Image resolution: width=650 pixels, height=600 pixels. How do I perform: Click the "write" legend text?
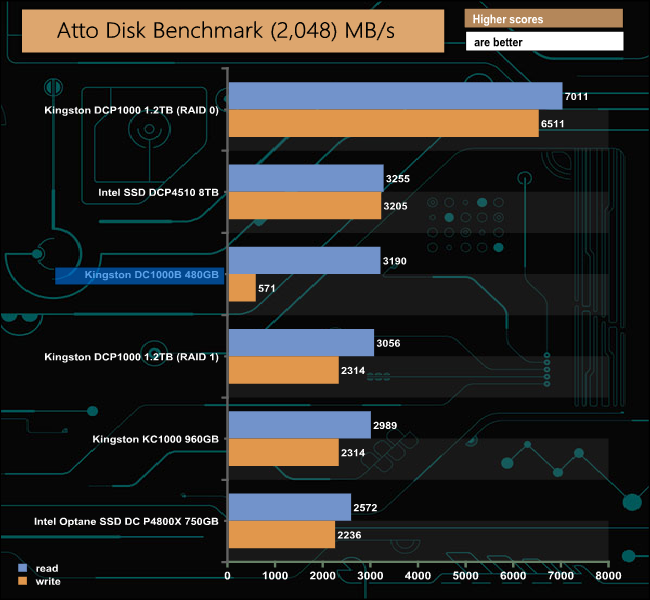click(48, 581)
